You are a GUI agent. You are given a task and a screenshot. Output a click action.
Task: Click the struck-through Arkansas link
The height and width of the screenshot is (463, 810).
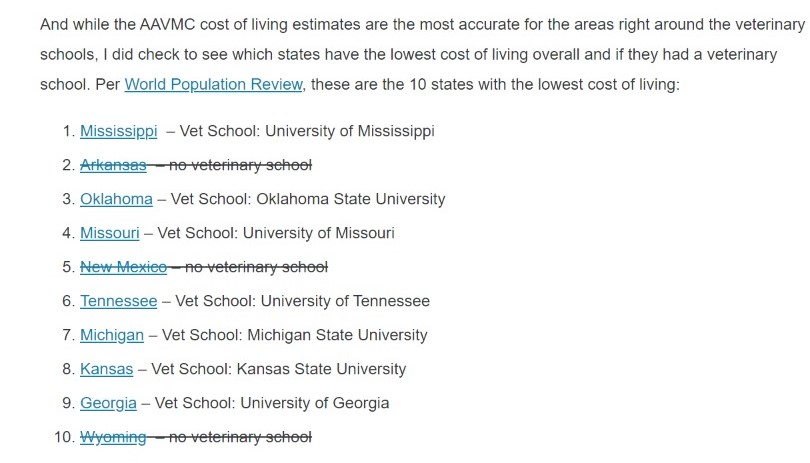point(113,165)
